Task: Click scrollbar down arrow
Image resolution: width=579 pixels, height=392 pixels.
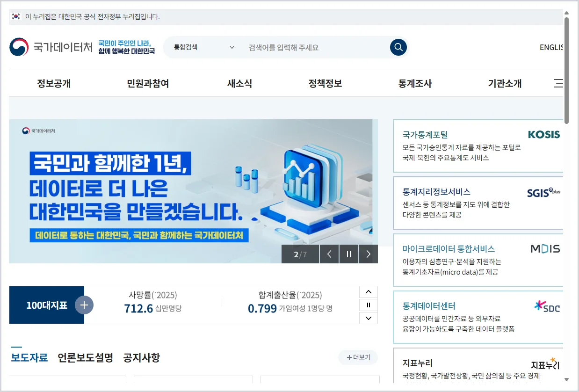Action: click(x=566, y=379)
